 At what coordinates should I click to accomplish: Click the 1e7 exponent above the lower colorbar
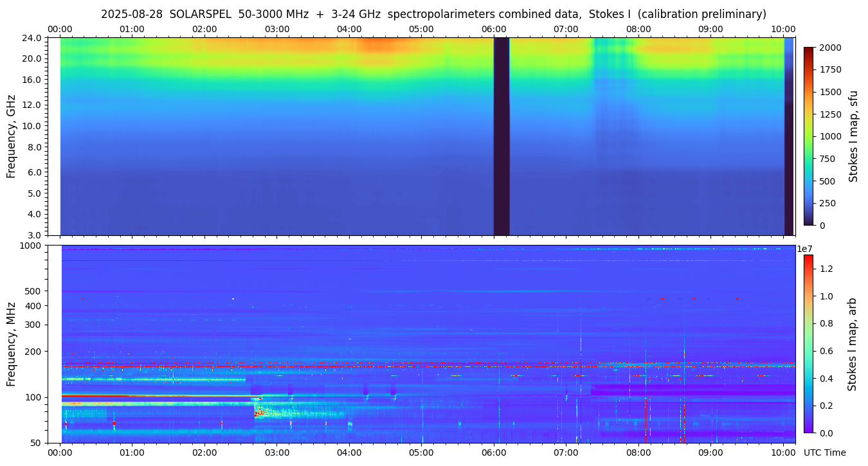pos(806,249)
